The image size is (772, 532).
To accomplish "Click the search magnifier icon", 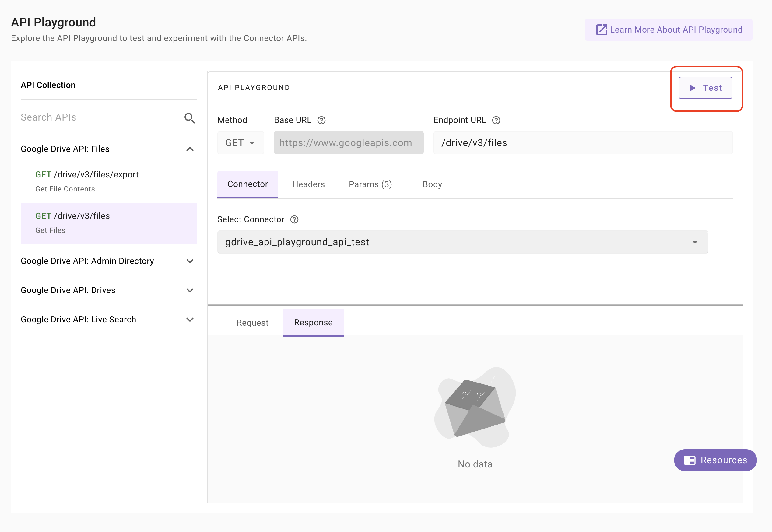I will 189,118.
